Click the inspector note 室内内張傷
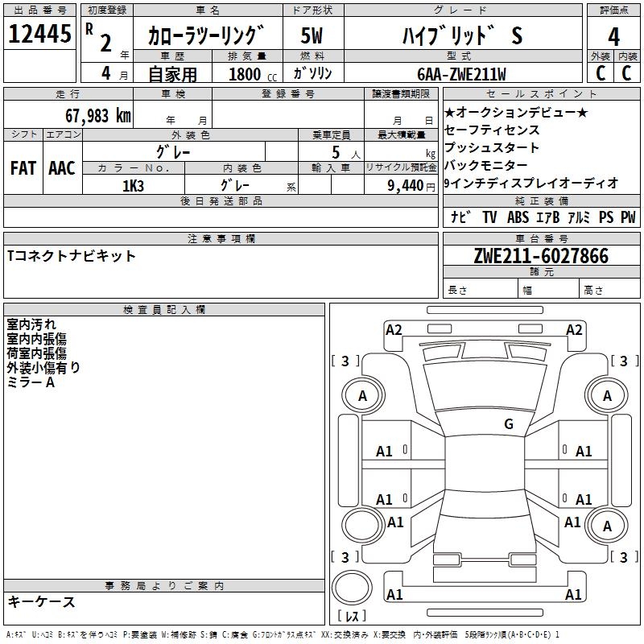 36,339
